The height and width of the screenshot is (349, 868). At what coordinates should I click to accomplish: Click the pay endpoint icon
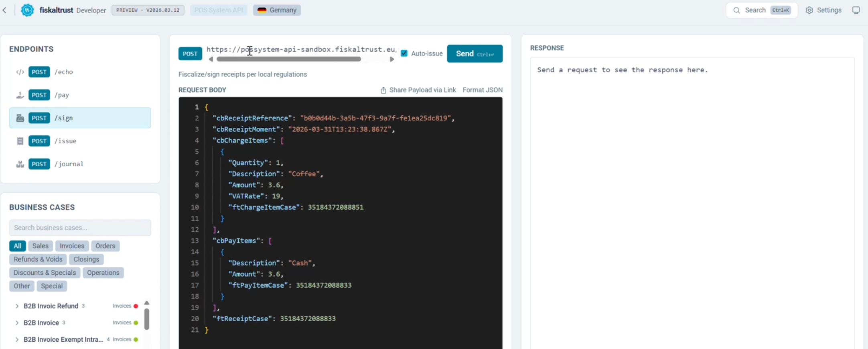click(x=20, y=95)
